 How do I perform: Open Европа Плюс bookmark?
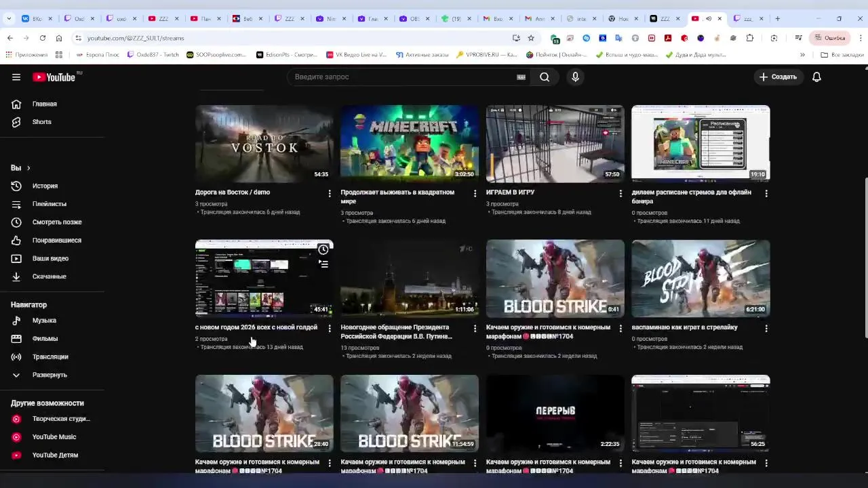coord(98,55)
